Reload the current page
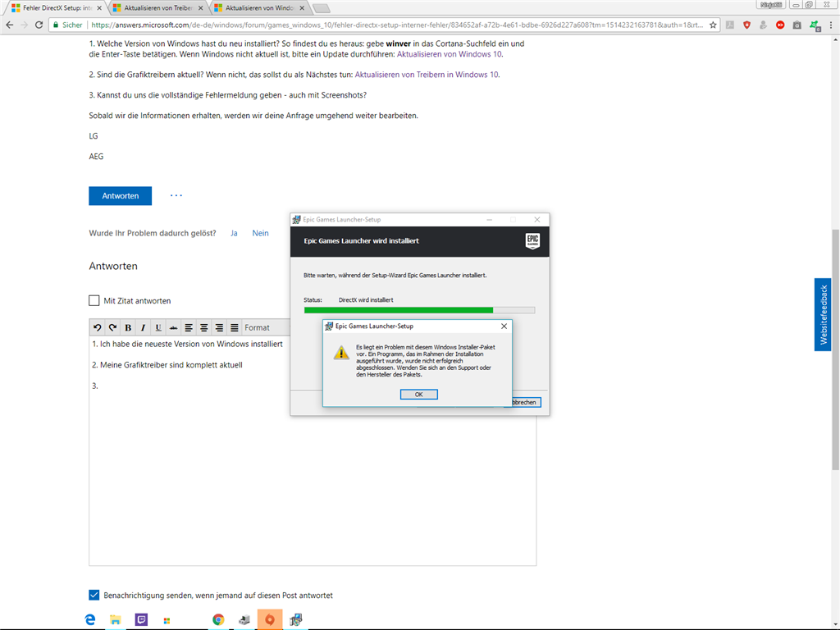Screen dimensions: 840x630 click(x=39, y=25)
